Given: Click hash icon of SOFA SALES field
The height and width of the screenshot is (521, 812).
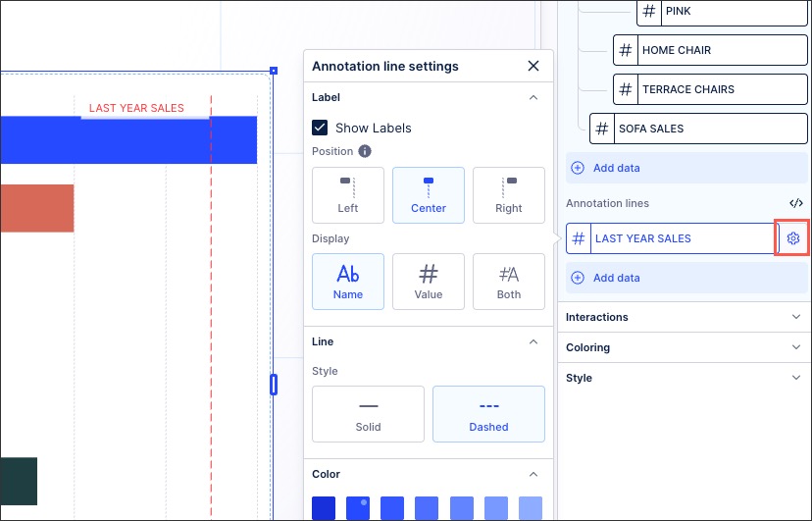Looking at the screenshot, I should pos(602,129).
